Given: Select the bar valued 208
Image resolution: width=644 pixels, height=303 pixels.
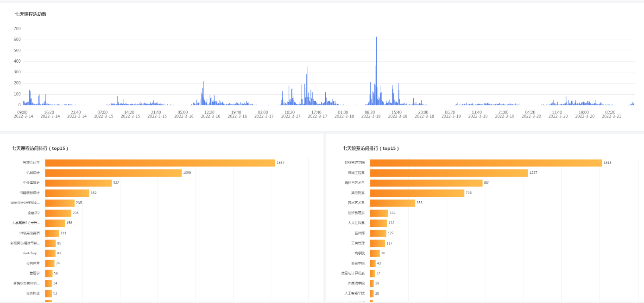Looking at the screenshot, I should pos(58,213).
